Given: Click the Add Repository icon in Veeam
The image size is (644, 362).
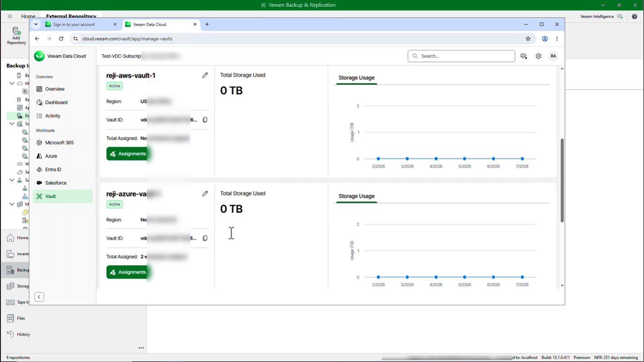Looking at the screenshot, I should [16, 36].
